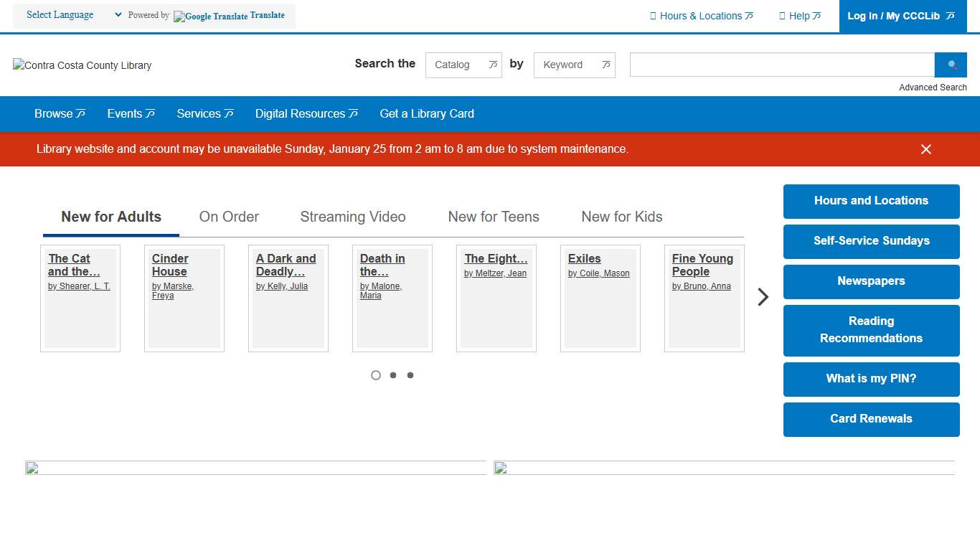The height and width of the screenshot is (551, 980).
Task: Advance the book carousel with right arrow
Action: (763, 297)
